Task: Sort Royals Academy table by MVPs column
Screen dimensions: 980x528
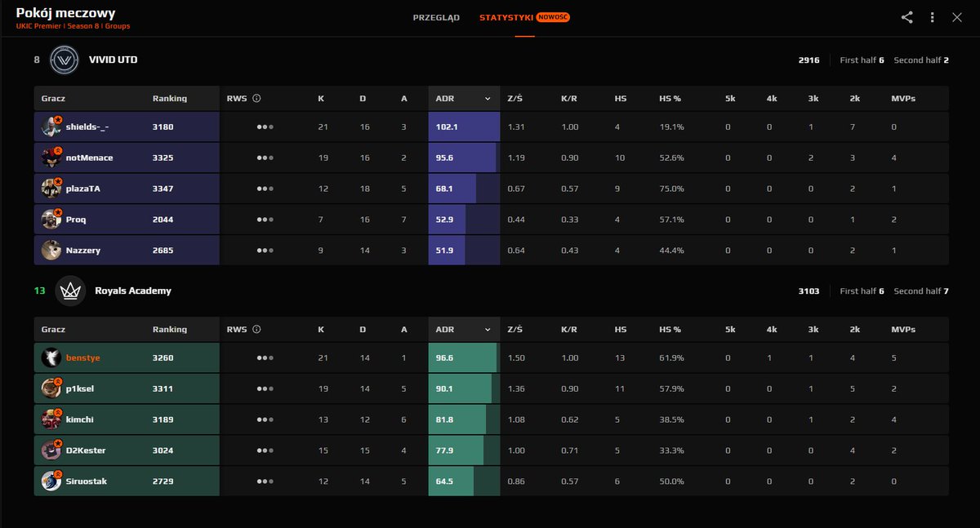Action: click(x=903, y=330)
